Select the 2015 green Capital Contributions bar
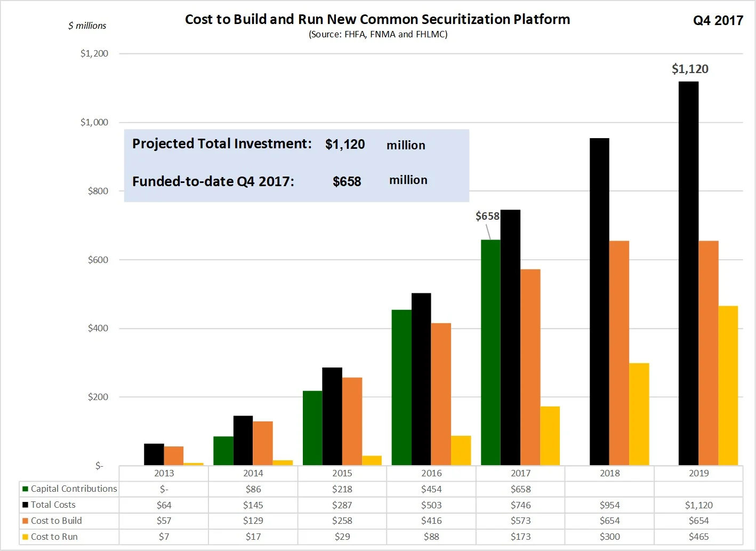The width and height of the screenshot is (756, 551). pyautogui.click(x=312, y=428)
